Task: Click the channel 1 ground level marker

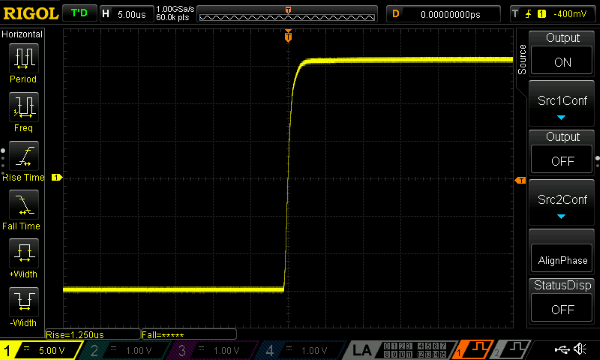Action: pyautogui.click(x=57, y=178)
